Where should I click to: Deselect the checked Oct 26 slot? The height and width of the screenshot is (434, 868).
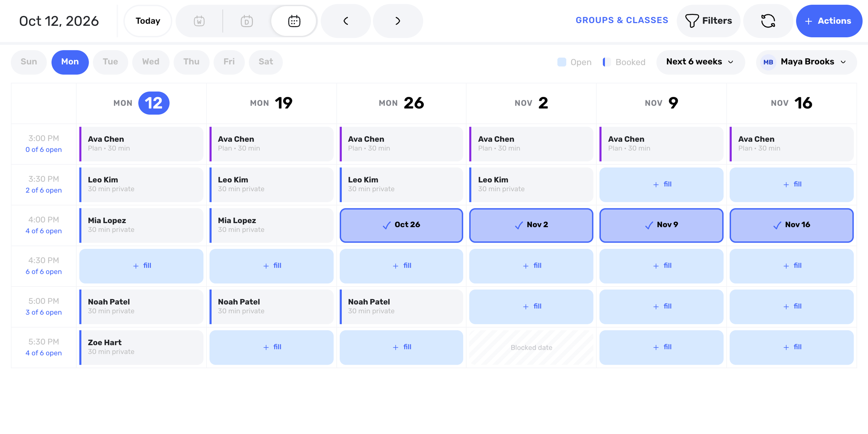(x=401, y=225)
